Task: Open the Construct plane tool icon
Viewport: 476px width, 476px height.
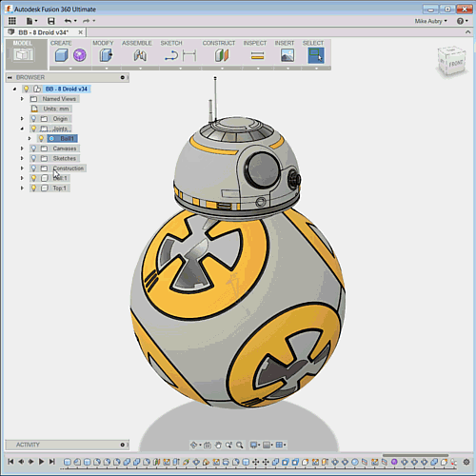Action: pyautogui.click(x=222, y=55)
